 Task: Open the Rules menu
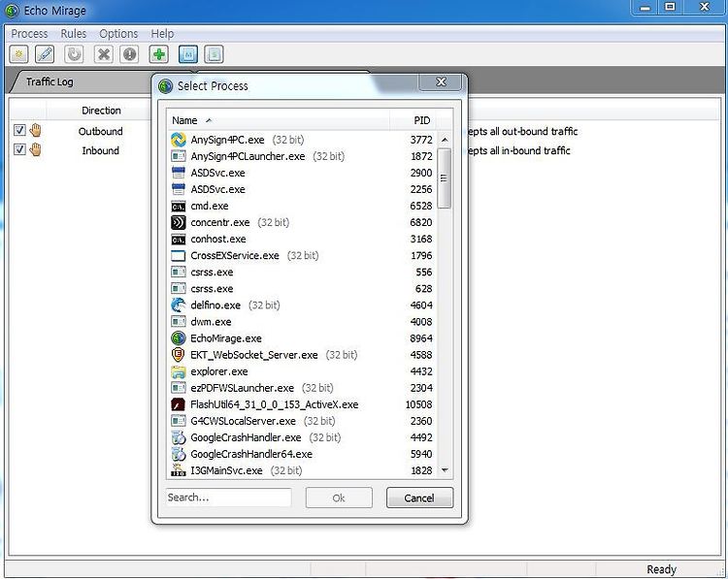(74, 34)
